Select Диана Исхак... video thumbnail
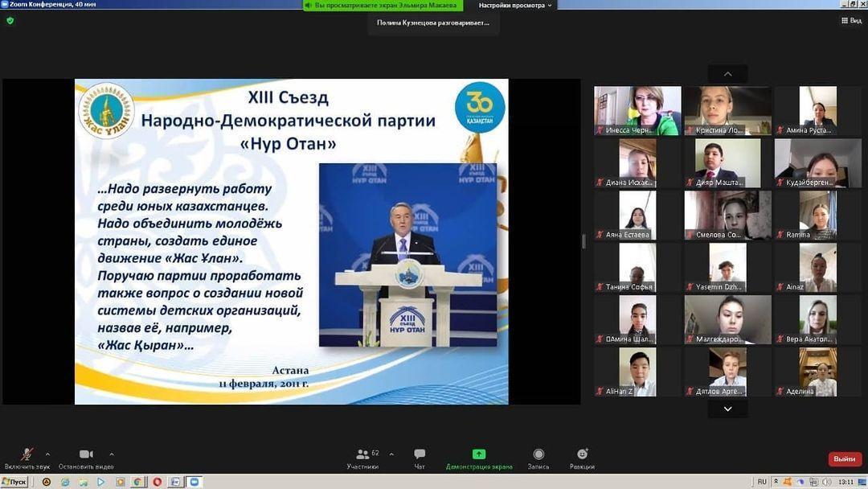868x489 pixels. (637, 162)
